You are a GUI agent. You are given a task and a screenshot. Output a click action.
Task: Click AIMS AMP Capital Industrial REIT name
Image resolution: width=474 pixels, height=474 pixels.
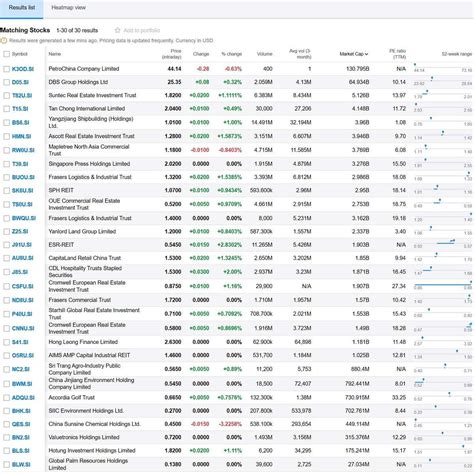[89, 355]
